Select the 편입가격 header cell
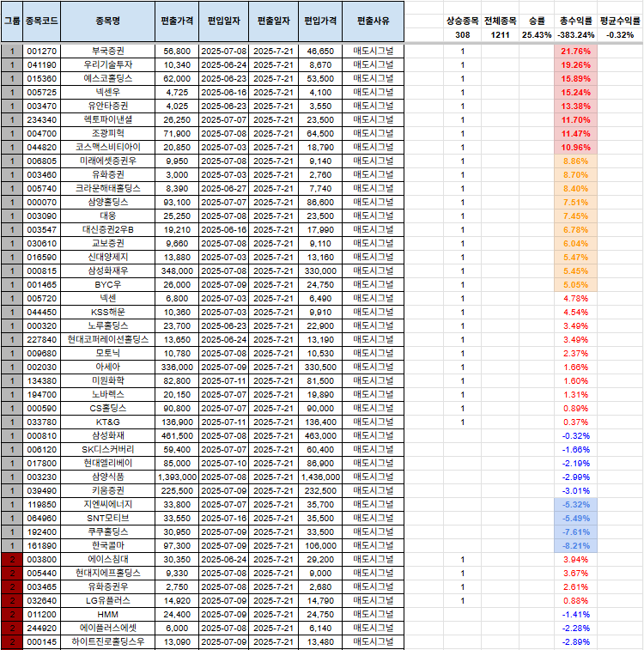The height and width of the screenshot is (650, 644). point(320,21)
